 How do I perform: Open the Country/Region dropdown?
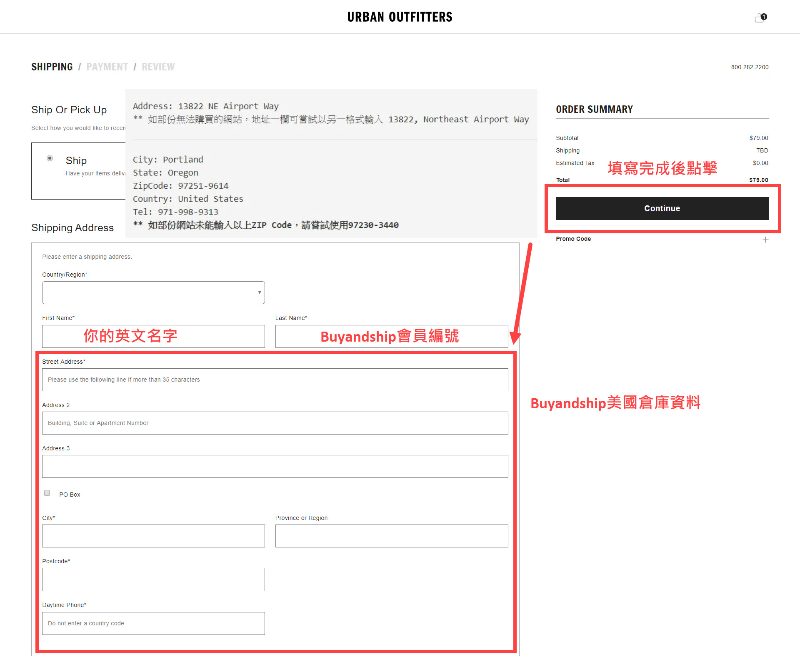tap(153, 292)
